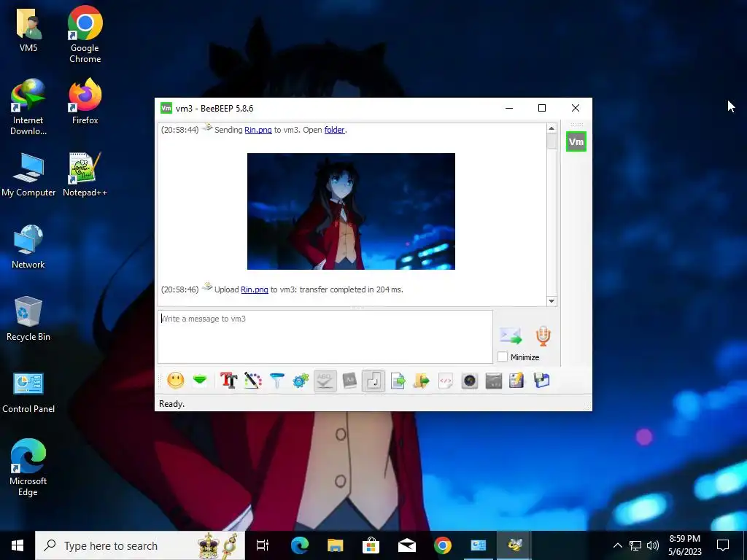Change chat font with TT icon
Viewport: 747px width, 560px height.
tap(228, 381)
